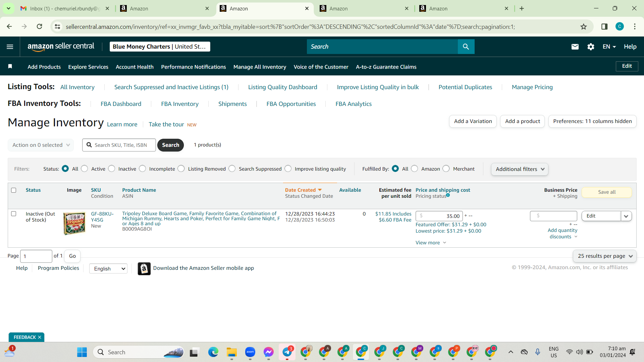Screen dimensions: 644x362
Task: Expand the Additional filters dropdown
Action: 520,169
